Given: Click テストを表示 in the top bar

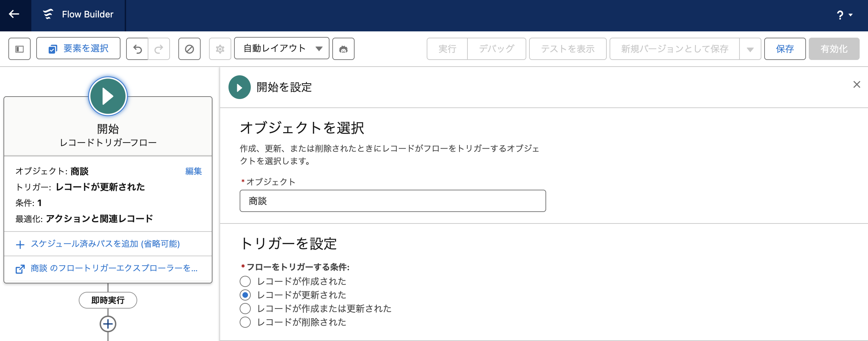Looking at the screenshot, I should tap(567, 49).
